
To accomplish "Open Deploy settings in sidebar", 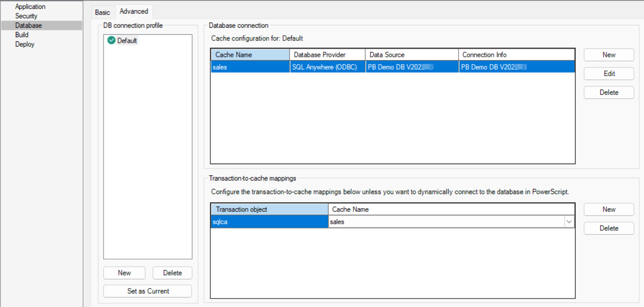I will point(24,44).
